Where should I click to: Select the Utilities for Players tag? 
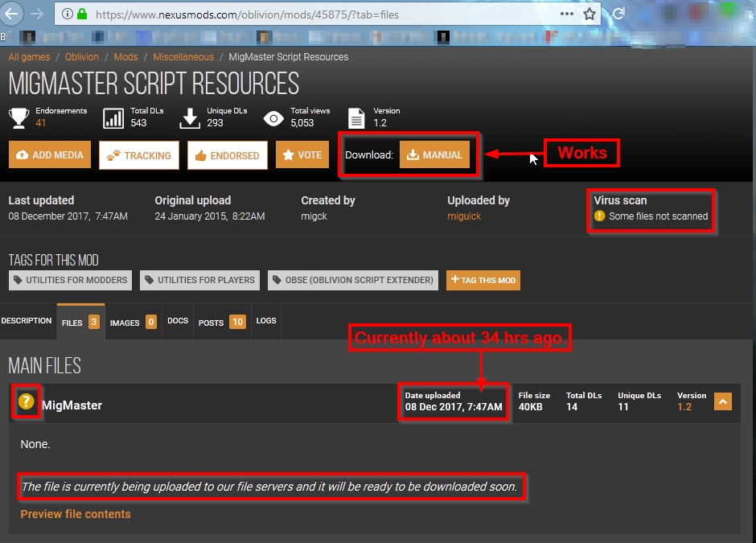coord(199,280)
